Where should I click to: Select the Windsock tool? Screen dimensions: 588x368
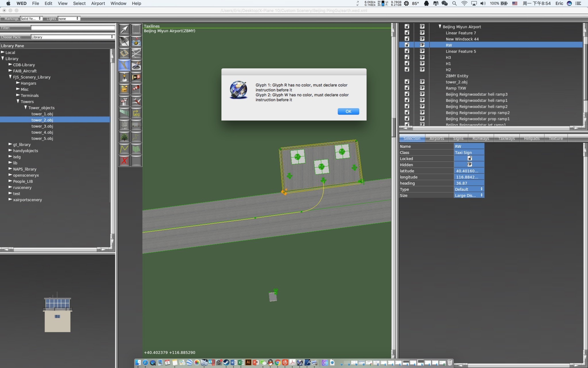click(136, 89)
